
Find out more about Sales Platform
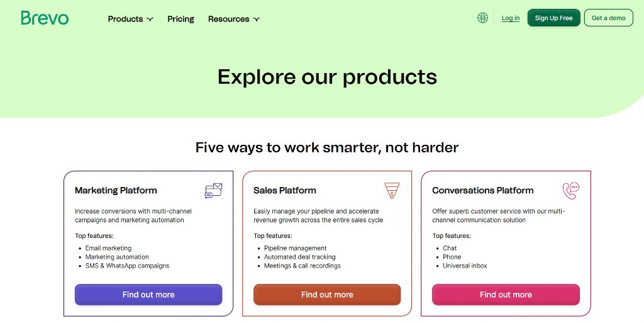click(327, 295)
